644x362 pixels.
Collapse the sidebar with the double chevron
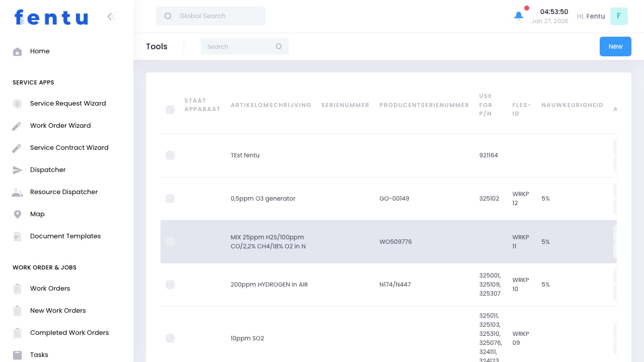coord(111,17)
